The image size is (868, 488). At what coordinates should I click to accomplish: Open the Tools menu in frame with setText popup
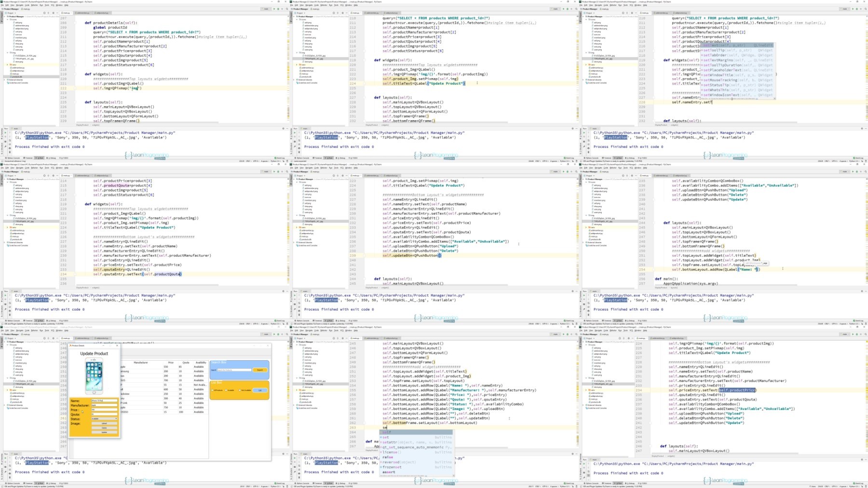[x=625, y=5]
